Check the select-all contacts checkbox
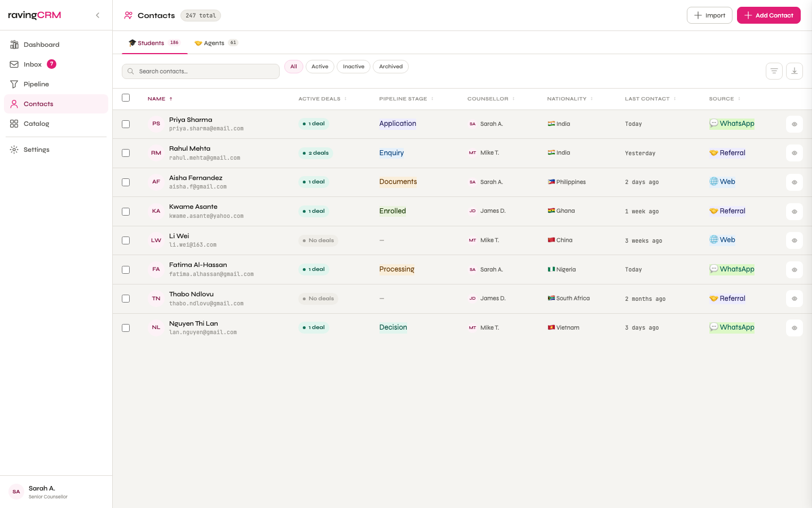 click(x=126, y=98)
